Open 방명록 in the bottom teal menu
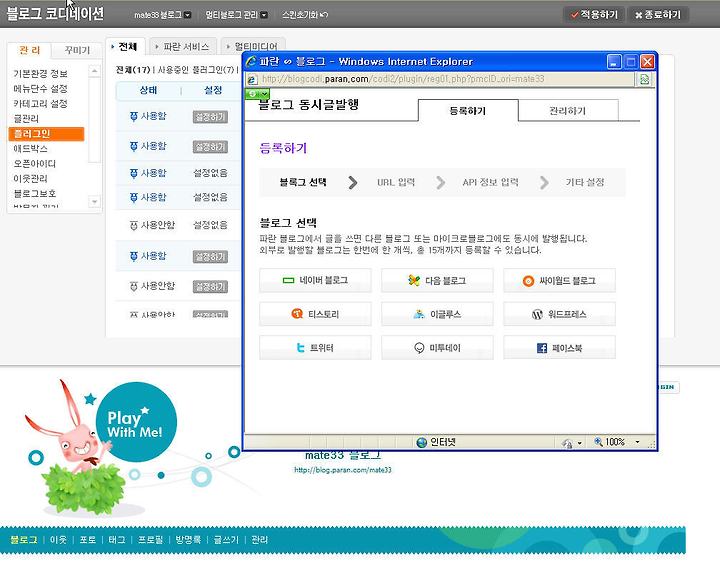 188,540
